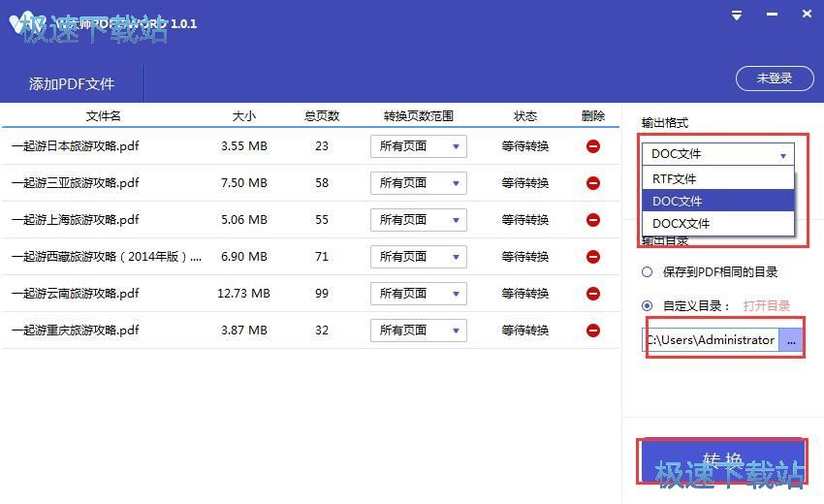Click the 未登录 login button

coord(775,79)
